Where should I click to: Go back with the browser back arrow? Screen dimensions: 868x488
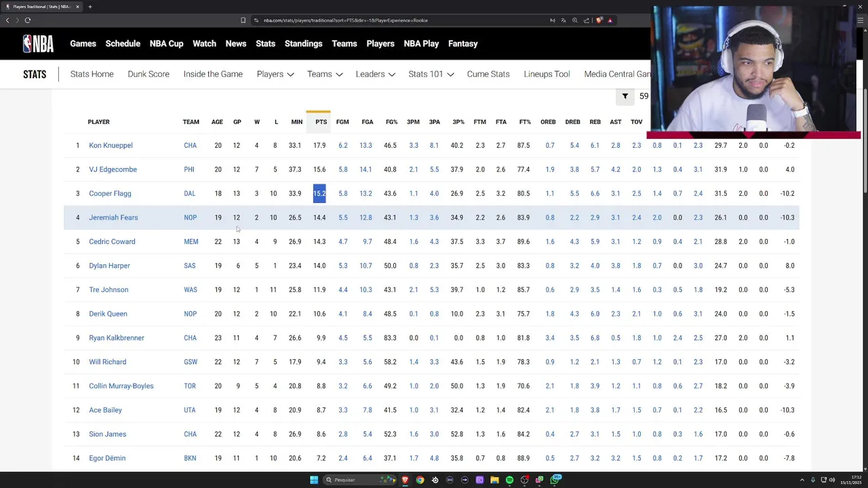coord(7,20)
